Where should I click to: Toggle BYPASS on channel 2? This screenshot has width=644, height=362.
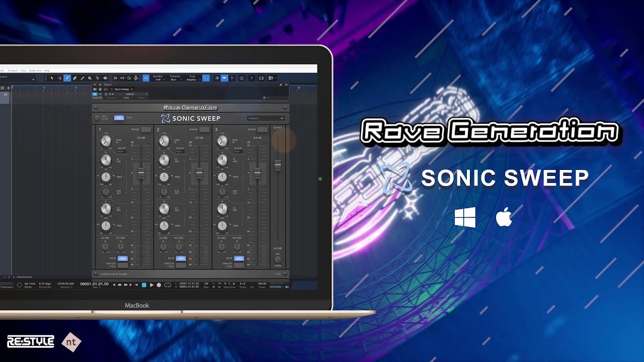click(x=204, y=129)
